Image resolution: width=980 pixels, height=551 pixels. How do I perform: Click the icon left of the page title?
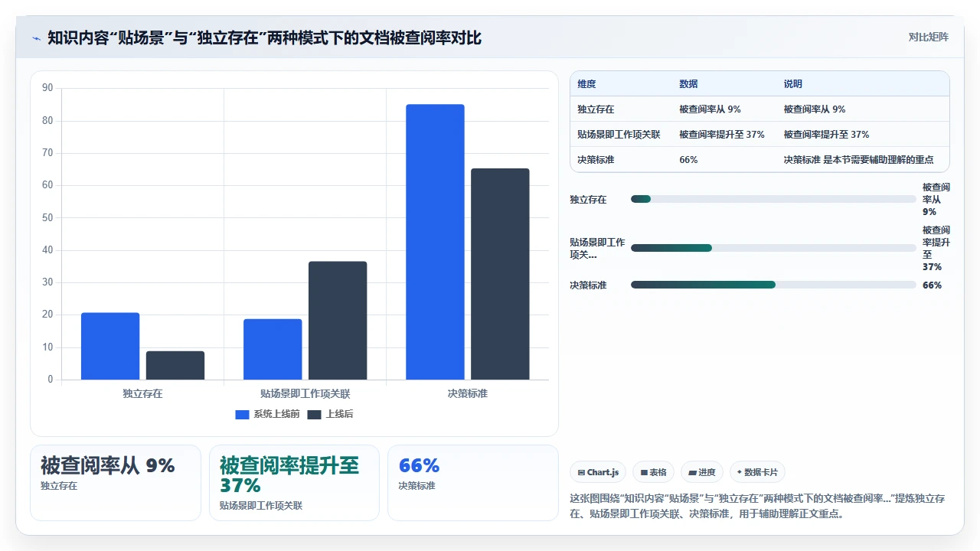(x=36, y=37)
